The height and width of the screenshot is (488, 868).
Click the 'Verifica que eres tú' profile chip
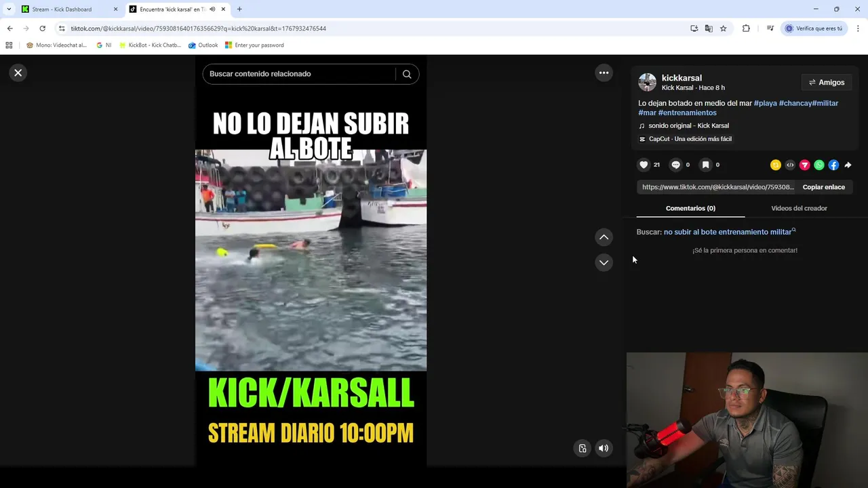click(x=814, y=28)
